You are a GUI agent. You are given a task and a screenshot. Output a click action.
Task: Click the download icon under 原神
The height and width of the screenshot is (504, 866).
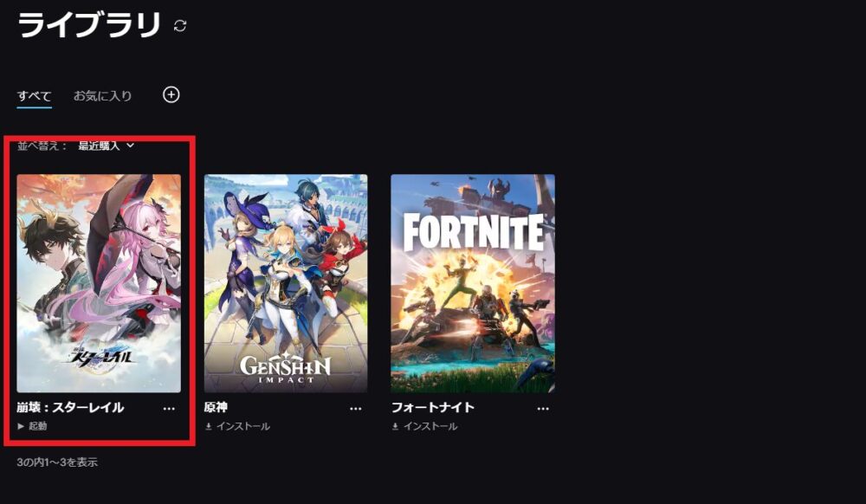208,427
